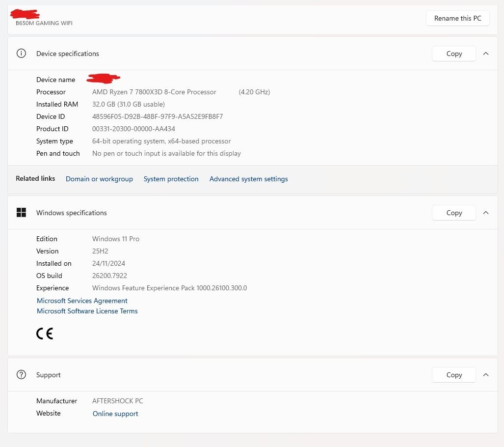Open the Domain or workgroup link
This screenshot has height=447, width=504.
99,179
